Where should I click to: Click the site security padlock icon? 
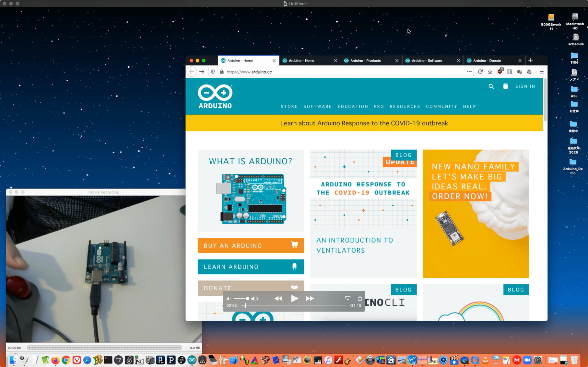coord(222,72)
